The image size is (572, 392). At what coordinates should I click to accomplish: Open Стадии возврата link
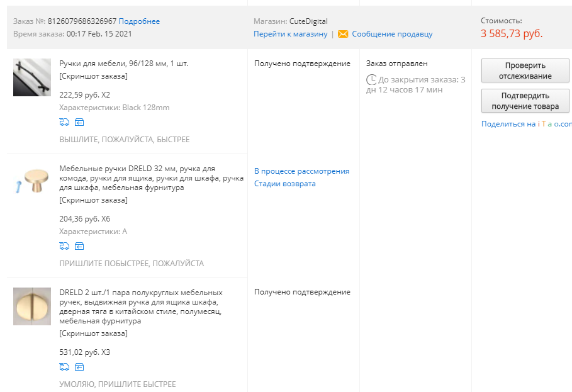(285, 184)
